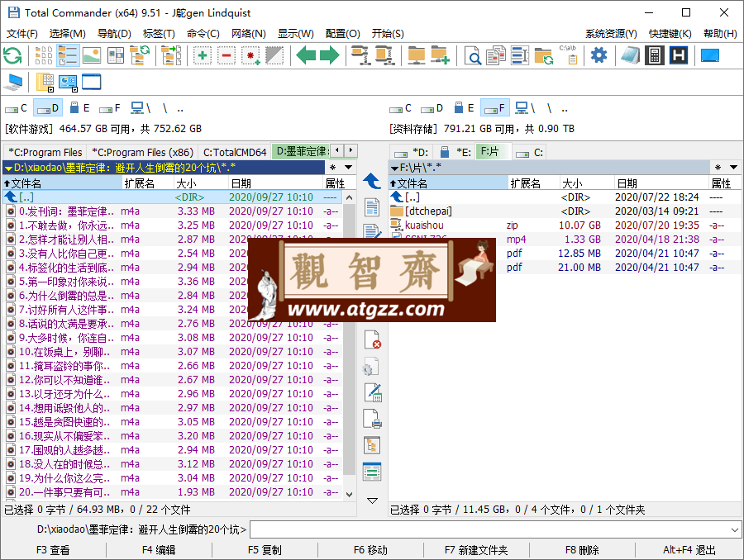Select file 20.一件事只要有可.. in left panel

pos(174,492)
